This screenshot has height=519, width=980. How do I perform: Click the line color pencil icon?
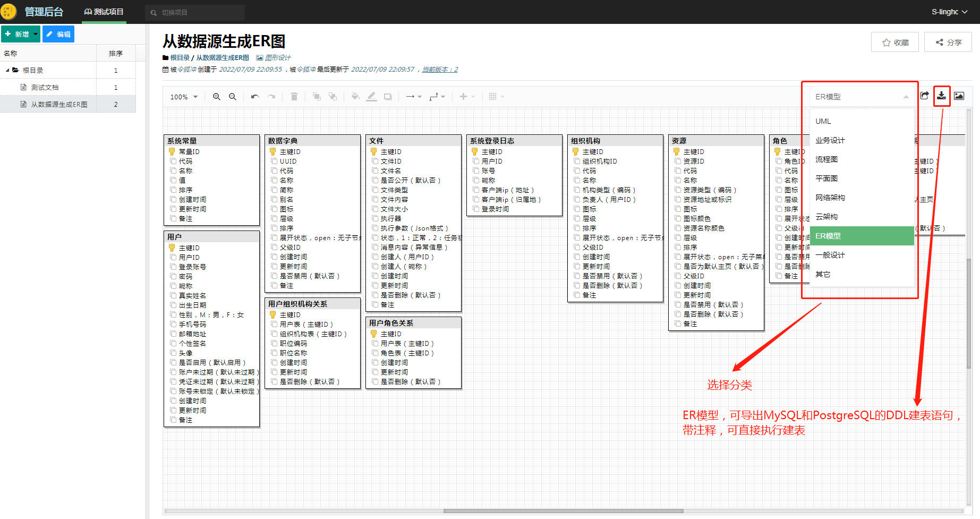372,97
